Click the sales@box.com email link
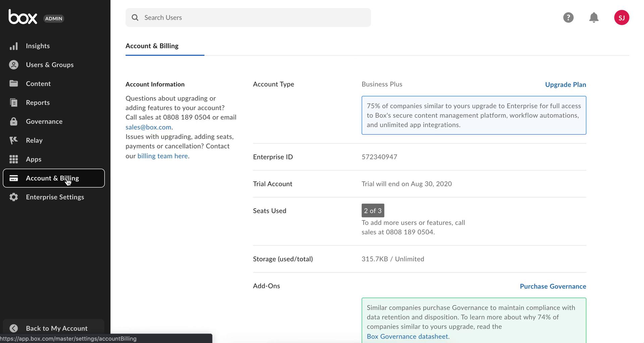The width and height of the screenshot is (644, 343). click(148, 127)
